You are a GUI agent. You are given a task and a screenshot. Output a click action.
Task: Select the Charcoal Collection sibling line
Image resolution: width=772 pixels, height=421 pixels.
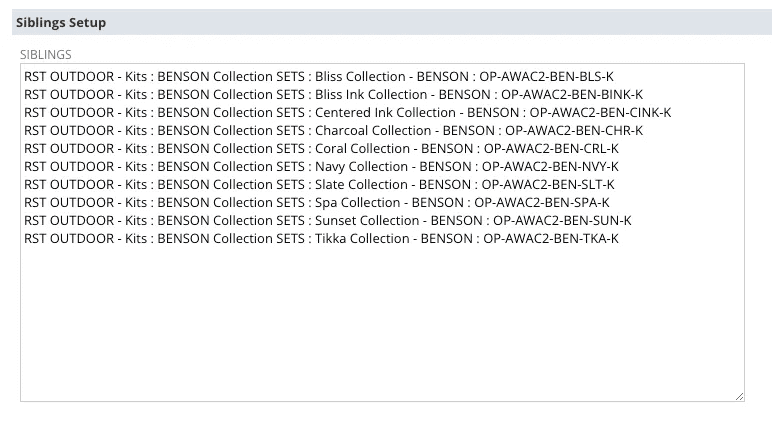(x=333, y=130)
